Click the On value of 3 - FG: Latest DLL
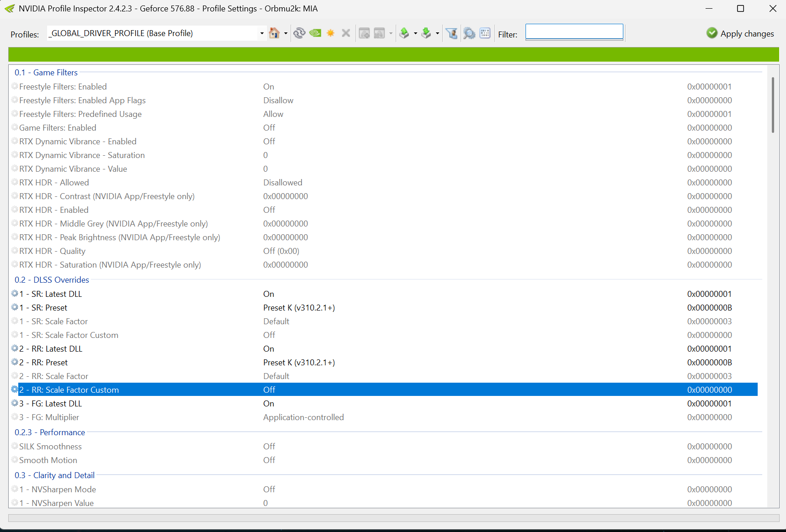 pos(269,403)
